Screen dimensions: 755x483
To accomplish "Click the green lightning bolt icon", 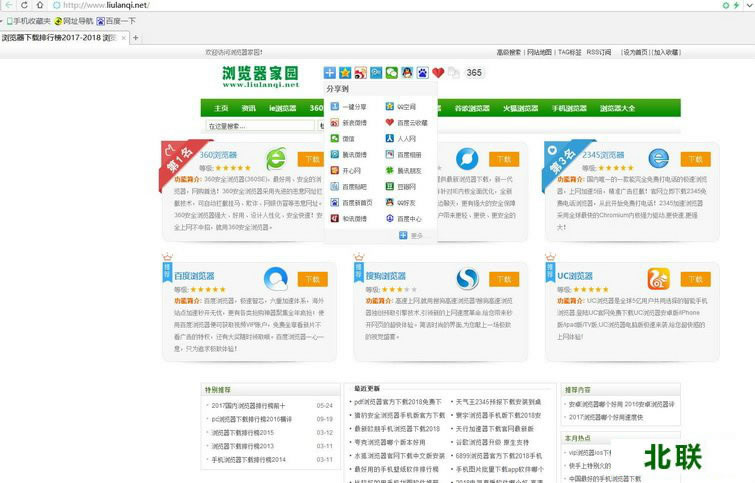I will tap(736, 5).
